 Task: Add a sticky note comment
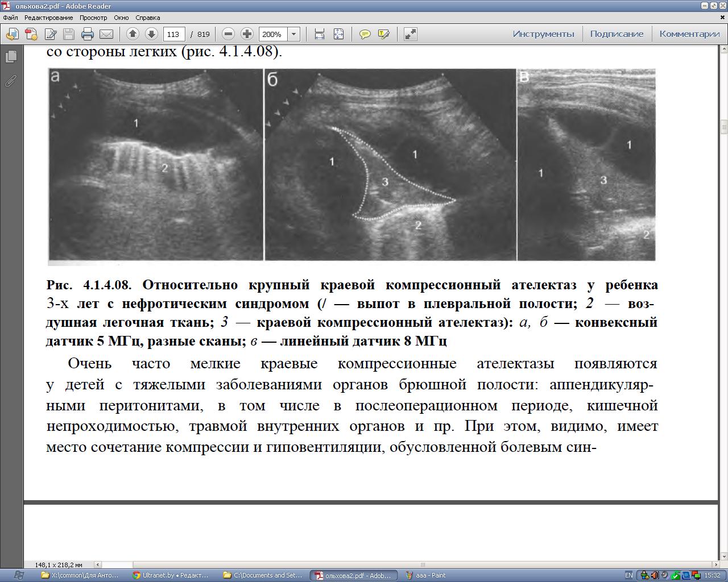(x=365, y=34)
